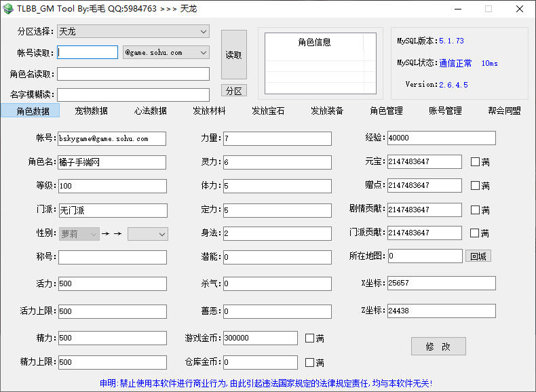Open the 发放材料 tab
Screen dimensions: 536x392
209,111
